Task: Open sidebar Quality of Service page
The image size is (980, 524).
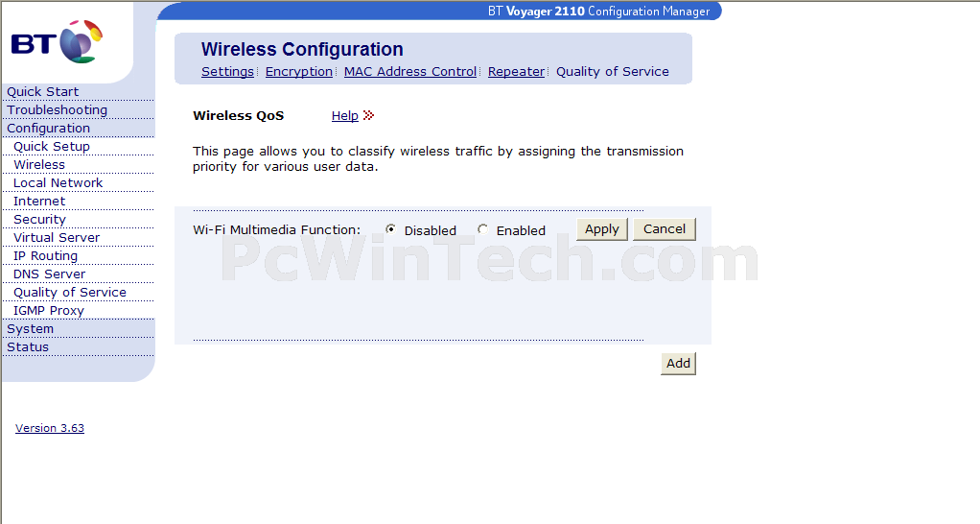Action: pos(69,293)
